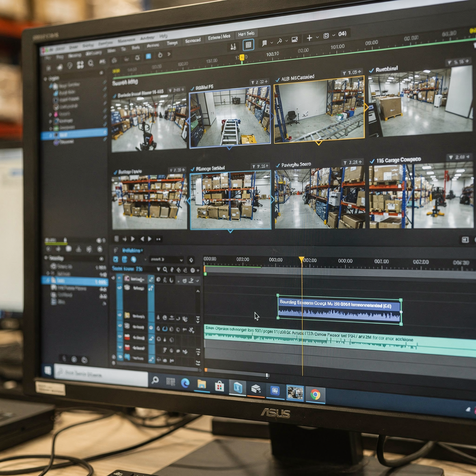The height and width of the screenshot is (476, 476).
Task: Select the blue Bourding audio clip on timeline
Action: pyautogui.click(x=339, y=310)
